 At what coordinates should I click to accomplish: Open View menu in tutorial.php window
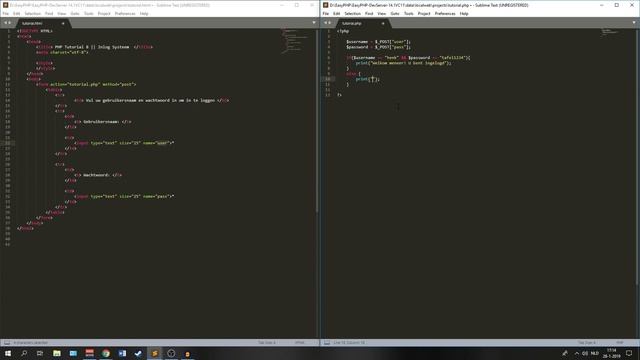(382, 13)
